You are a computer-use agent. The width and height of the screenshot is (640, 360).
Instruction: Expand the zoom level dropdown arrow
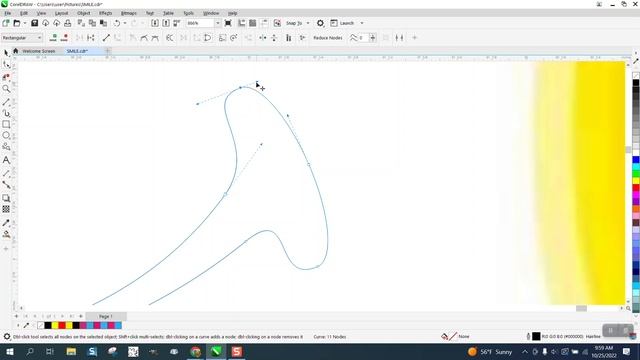pos(218,23)
